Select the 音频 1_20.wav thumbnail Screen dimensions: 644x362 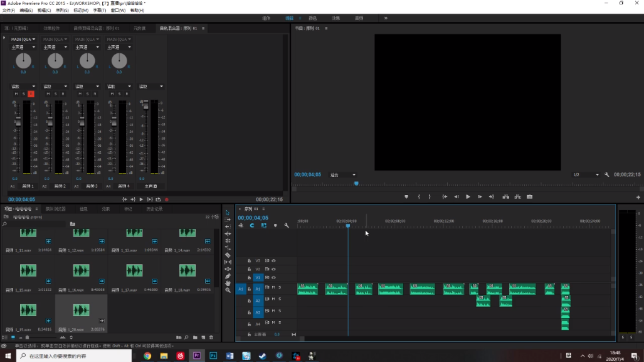81,310
